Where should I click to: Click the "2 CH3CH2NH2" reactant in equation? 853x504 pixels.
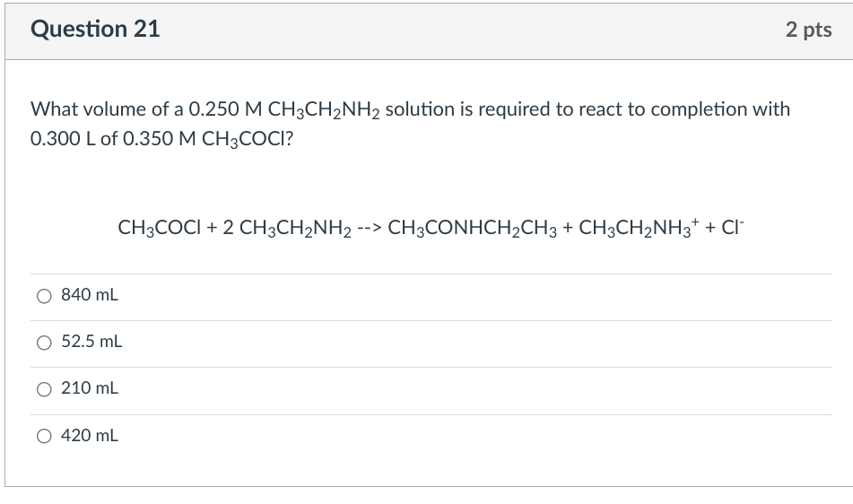tap(287, 229)
